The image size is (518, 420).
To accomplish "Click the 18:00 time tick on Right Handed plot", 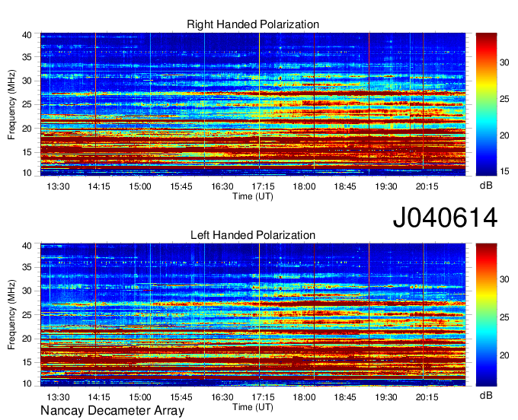I will point(304,186).
